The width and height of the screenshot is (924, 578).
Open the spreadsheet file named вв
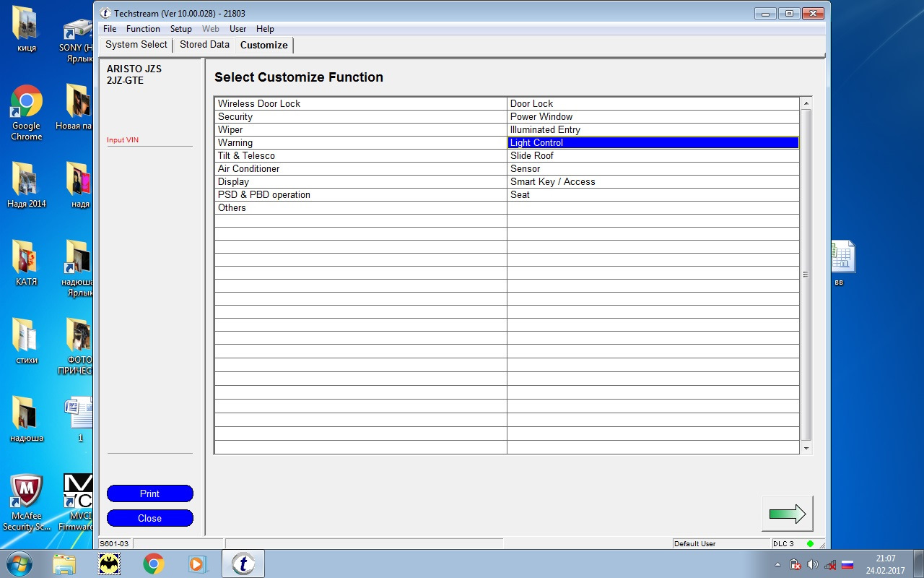(842, 263)
